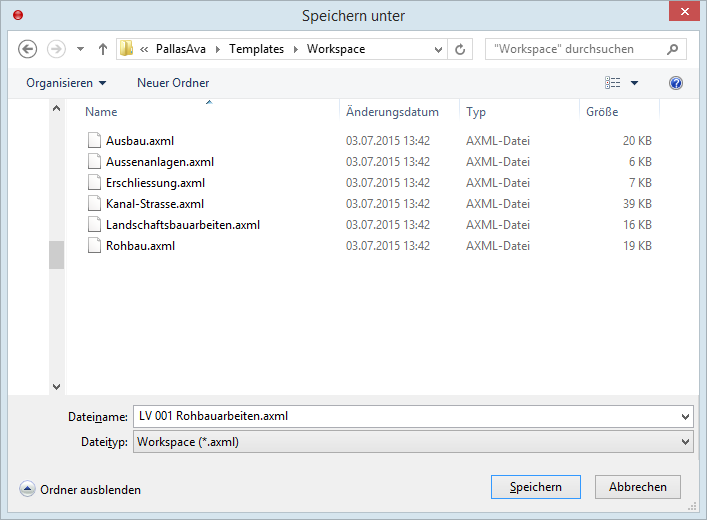Click the folder icon in address bar
This screenshot has height=520, width=707.
127,48
